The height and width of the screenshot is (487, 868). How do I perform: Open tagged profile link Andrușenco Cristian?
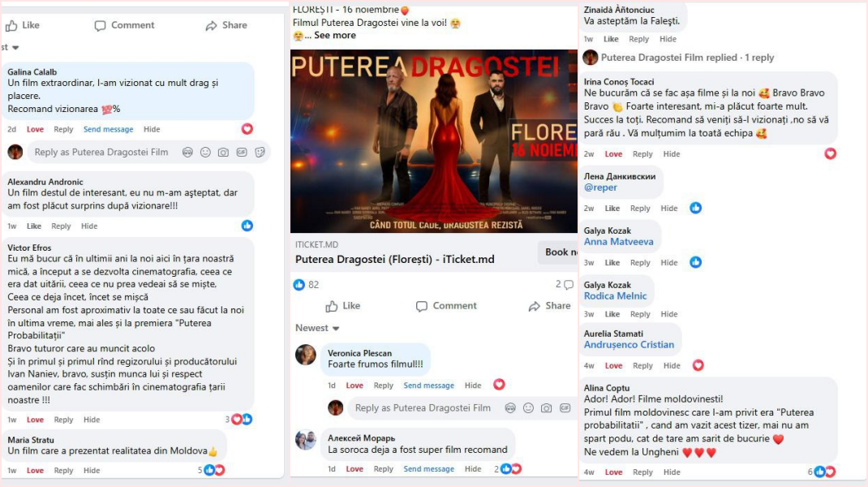[x=629, y=345]
